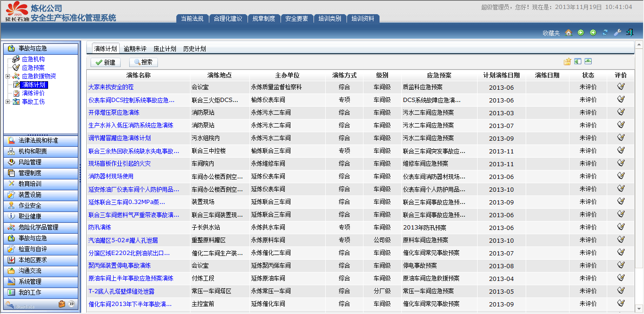The image size is (644, 314).
Task: Open the 当前法规 top tab
Action: [192, 19]
